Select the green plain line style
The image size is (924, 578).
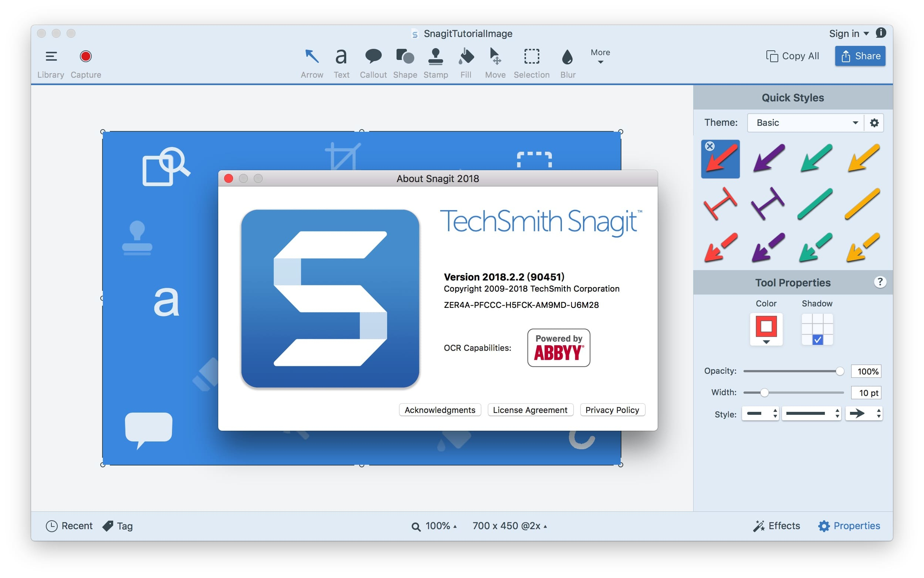815,204
